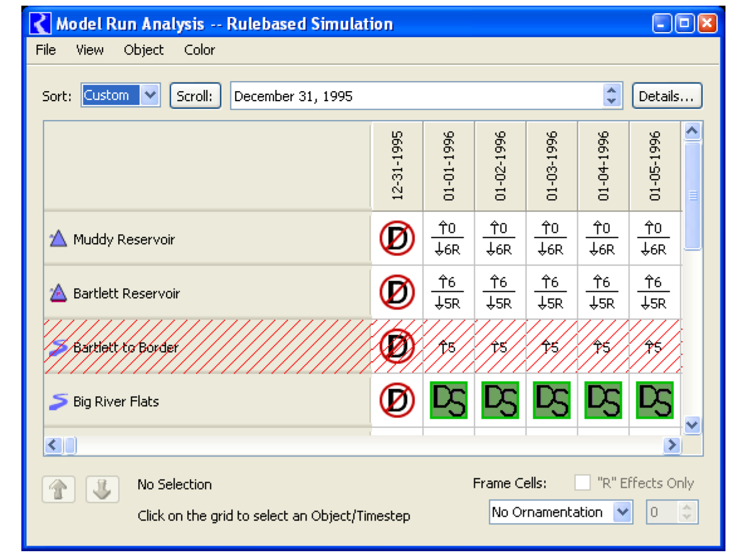Open the File menu

46,50
